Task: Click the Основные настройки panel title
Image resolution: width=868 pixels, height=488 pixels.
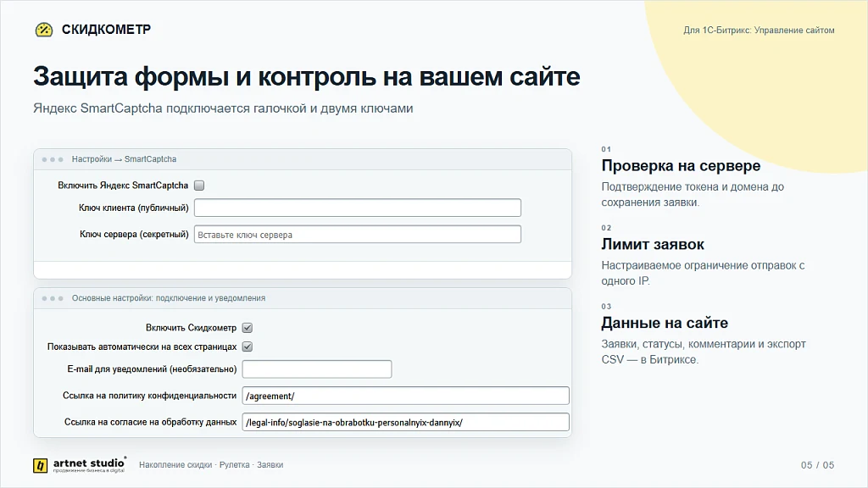Action: (x=169, y=297)
